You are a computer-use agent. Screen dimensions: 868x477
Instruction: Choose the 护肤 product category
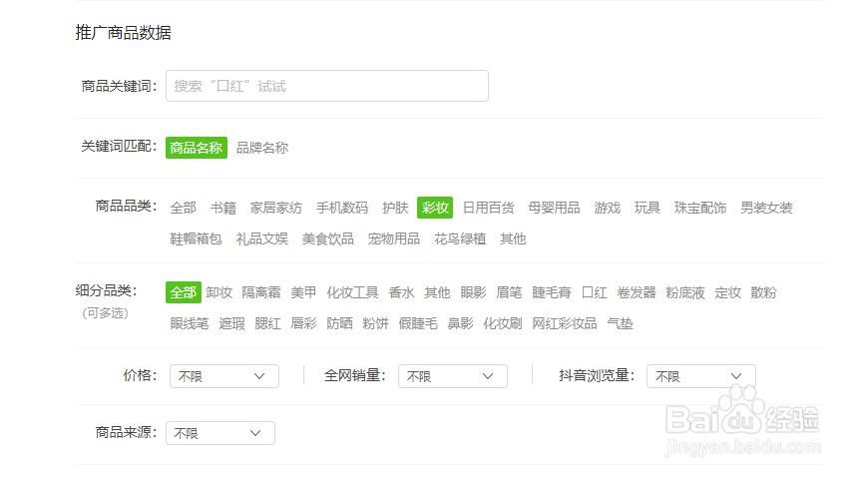point(395,208)
